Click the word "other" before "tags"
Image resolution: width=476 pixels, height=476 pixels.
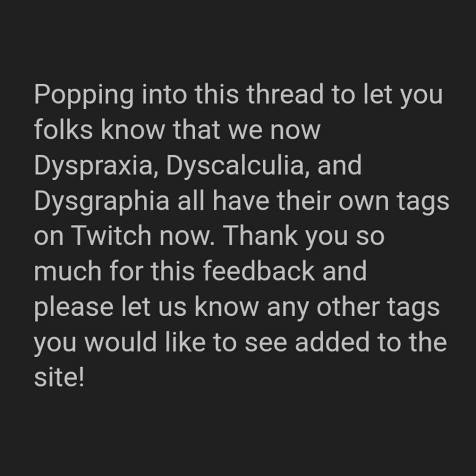point(348,306)
